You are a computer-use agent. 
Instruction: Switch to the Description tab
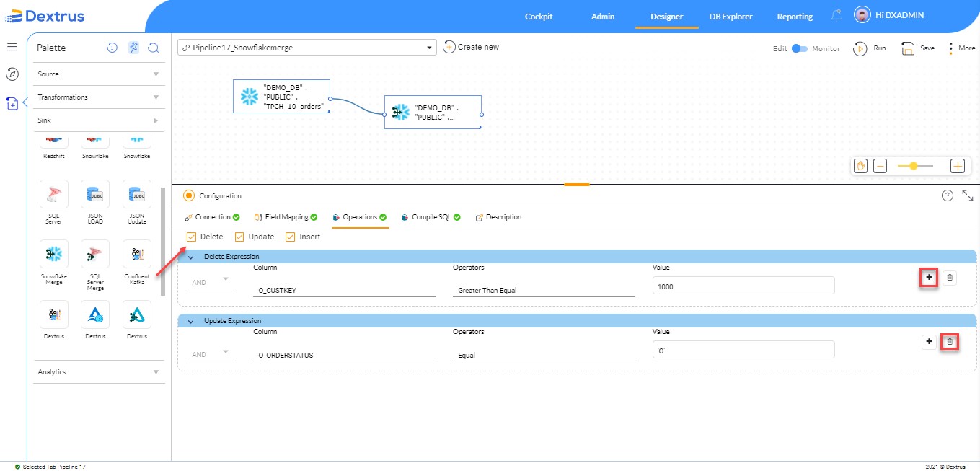click(x=498, y=217)
